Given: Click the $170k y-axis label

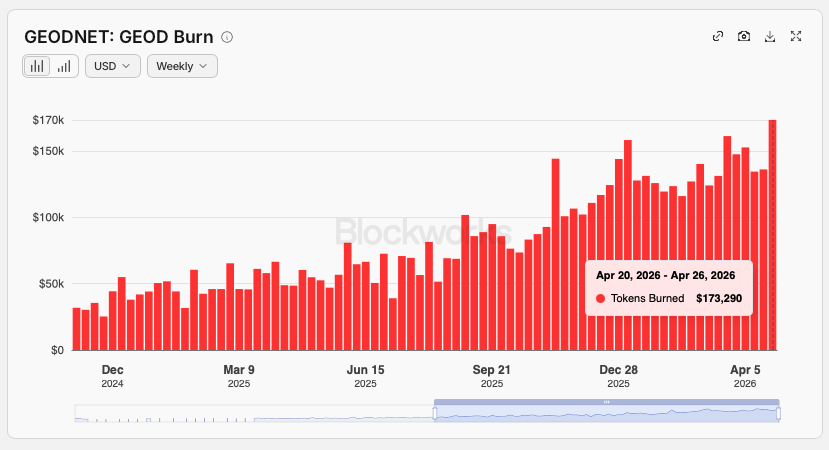Looking at the screenshot, I should tap(48, 120).
